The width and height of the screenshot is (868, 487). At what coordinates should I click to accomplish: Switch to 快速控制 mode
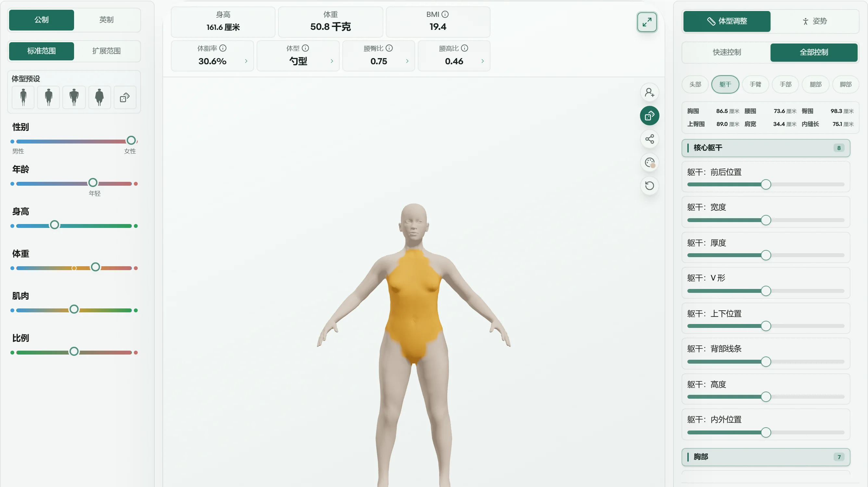[727, 52]
